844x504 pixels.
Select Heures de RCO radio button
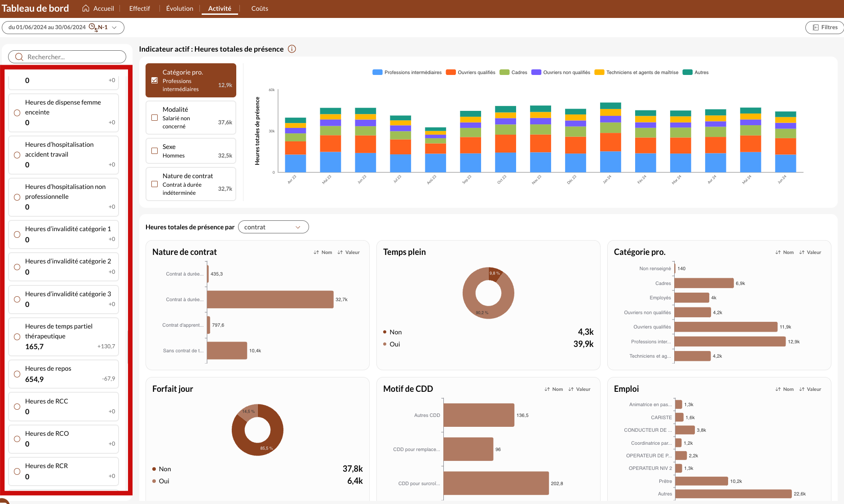[17, 439]
